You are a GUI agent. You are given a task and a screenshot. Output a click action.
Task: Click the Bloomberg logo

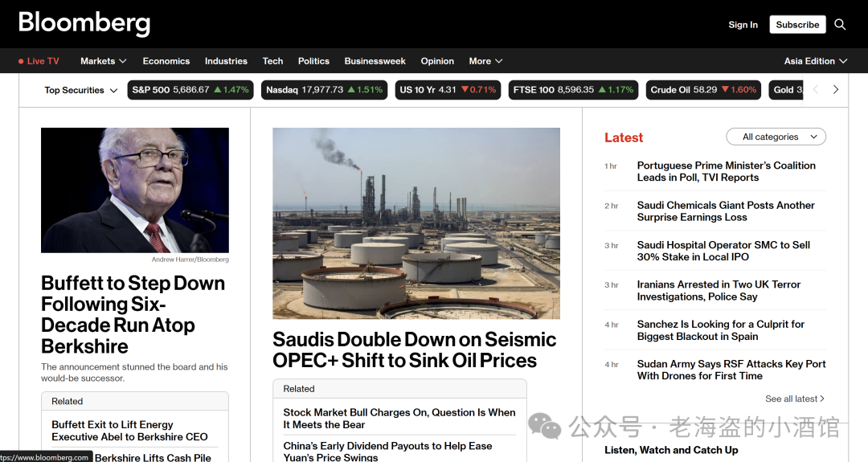(x=84, y=23)
